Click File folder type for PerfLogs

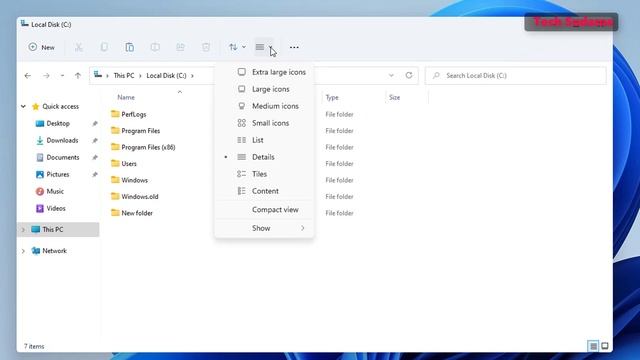(339, 114)
